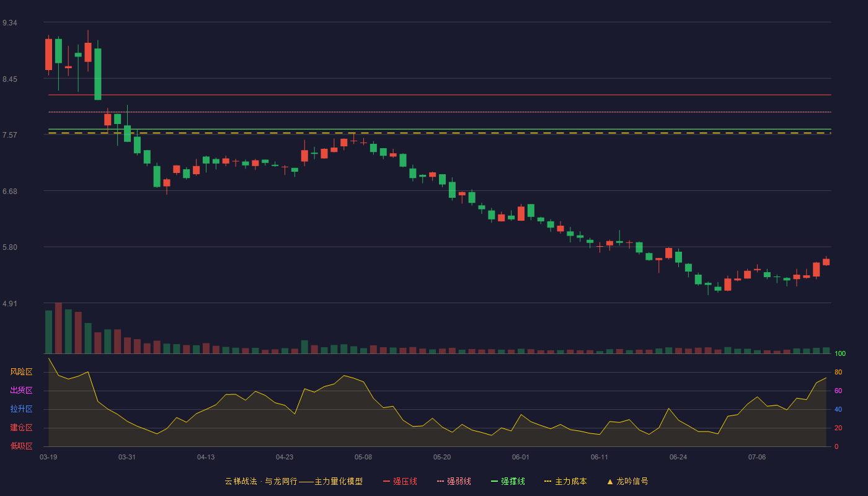Click the 05-20 date label

(x=442, y=457)
